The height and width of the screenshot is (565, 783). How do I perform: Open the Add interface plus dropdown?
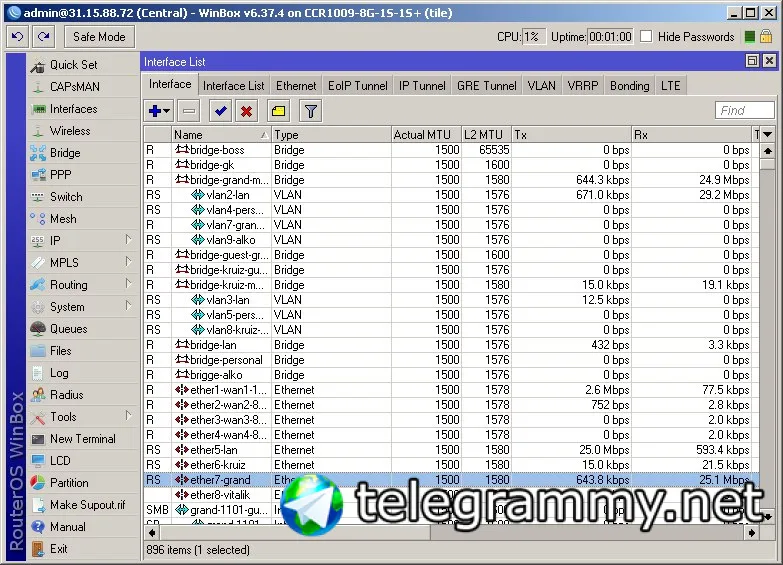(159, 111)
